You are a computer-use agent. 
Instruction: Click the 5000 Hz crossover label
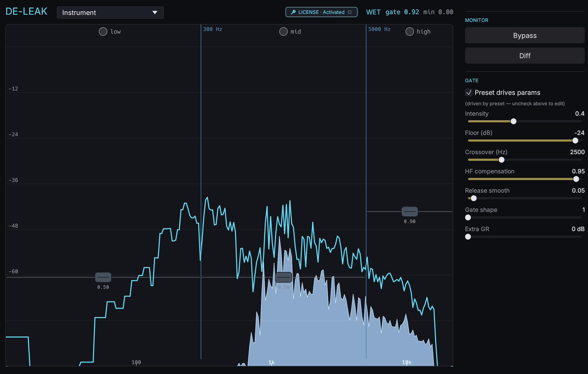(379, 29)
